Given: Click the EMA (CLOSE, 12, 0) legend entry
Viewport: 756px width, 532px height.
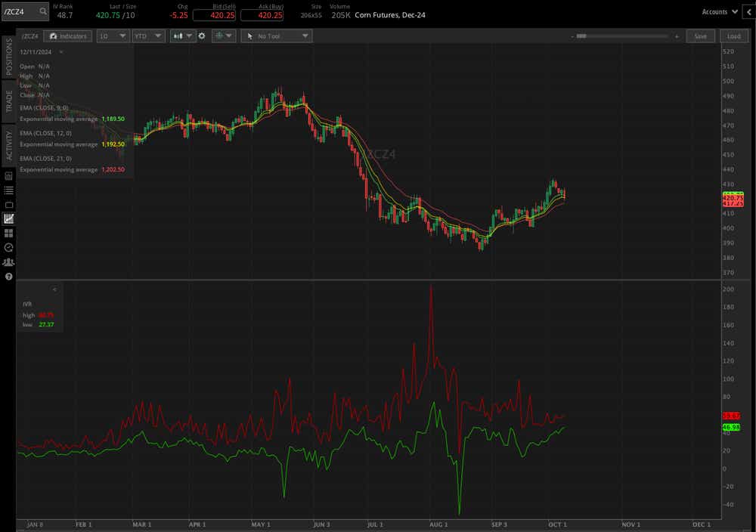Looking at the screenshot, I should click(x=45, y=133).
